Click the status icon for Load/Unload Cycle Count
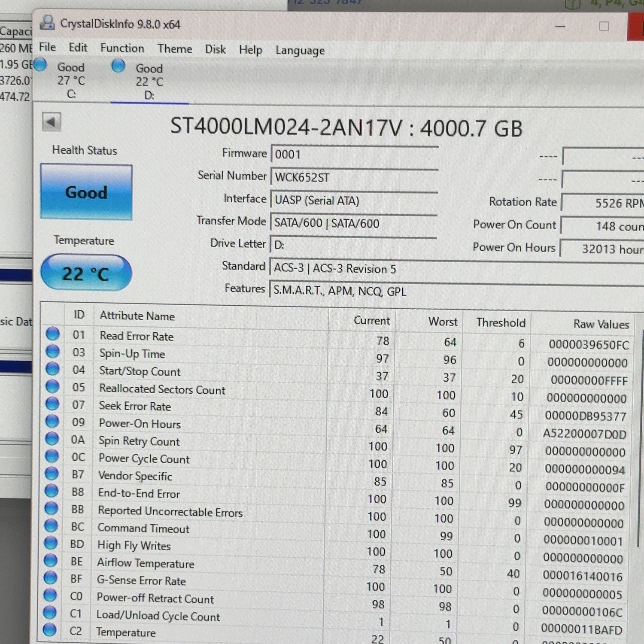Viewport: 644px width, 644px height. (50, 612)
